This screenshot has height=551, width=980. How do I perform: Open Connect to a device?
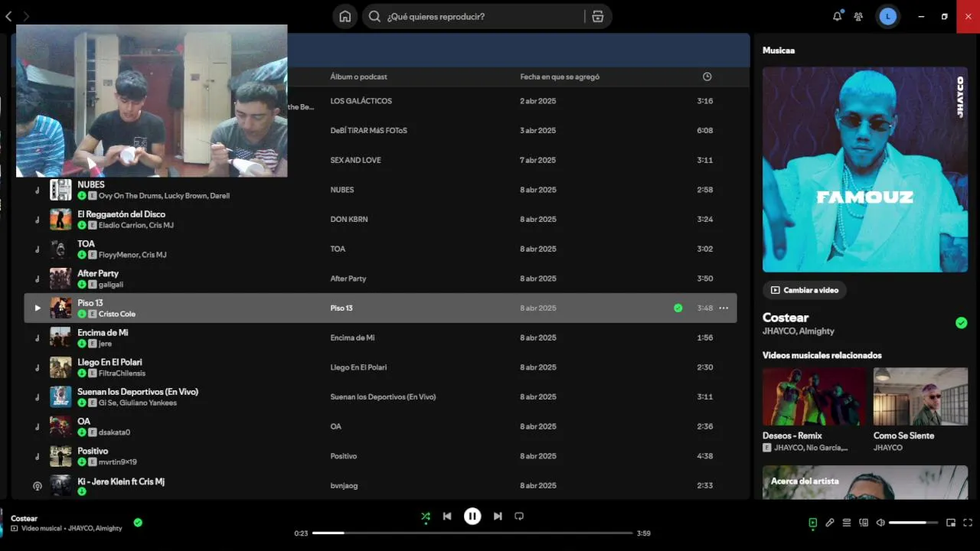864,523
